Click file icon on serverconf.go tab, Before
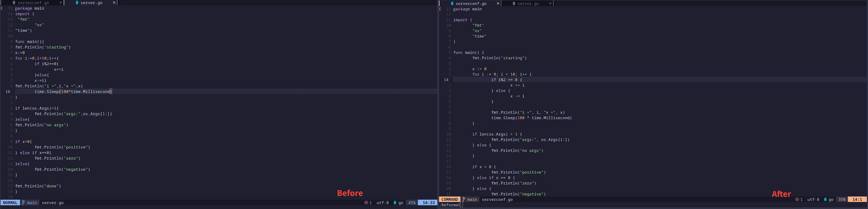The image size is (868, 209). click(x=14, y=3)
